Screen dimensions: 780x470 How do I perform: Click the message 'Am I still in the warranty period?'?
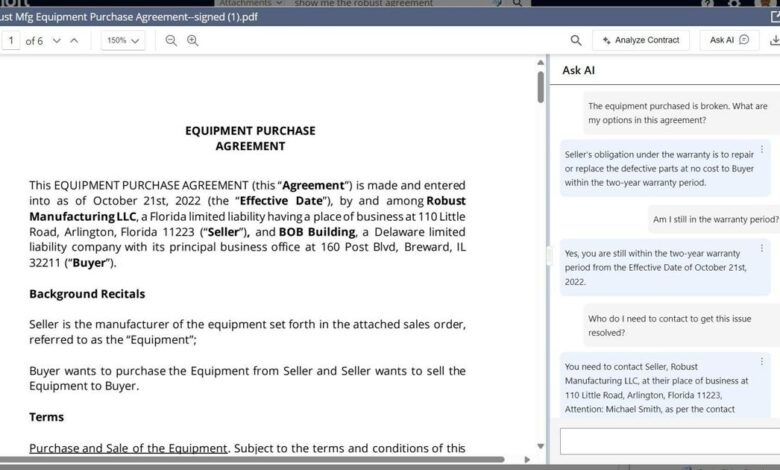(715, 219)
